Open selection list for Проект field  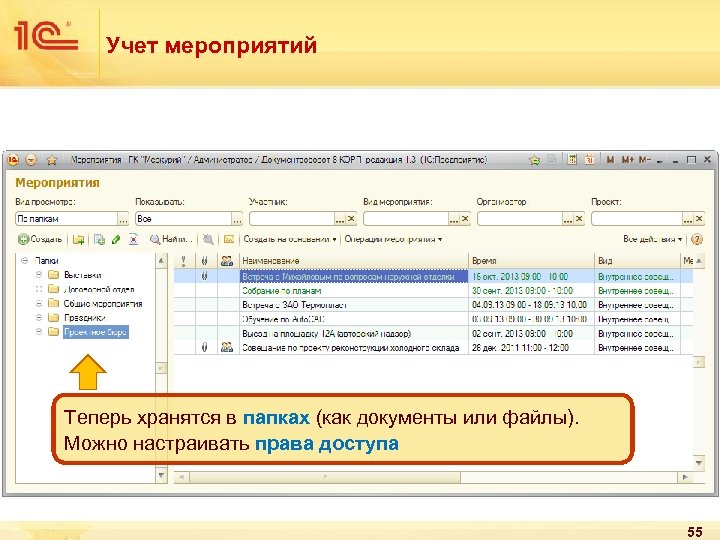pos(687,219)
